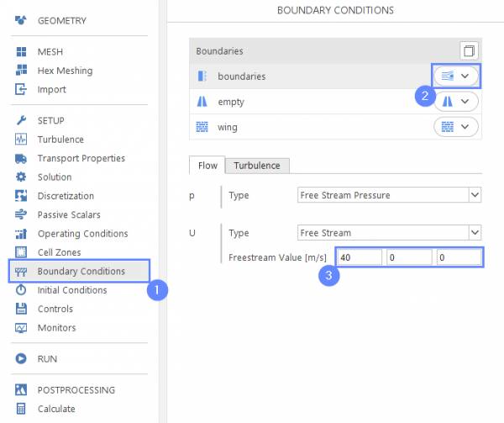Open the empty boundary type dropdown
Screen dimensions: 504x423
tap(456, 101)
